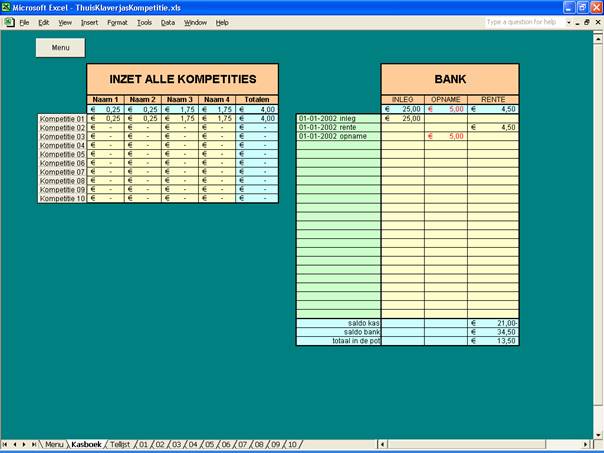
Task: Select the 'totaal in de pot' value 13,50
Action: point(493,341)
